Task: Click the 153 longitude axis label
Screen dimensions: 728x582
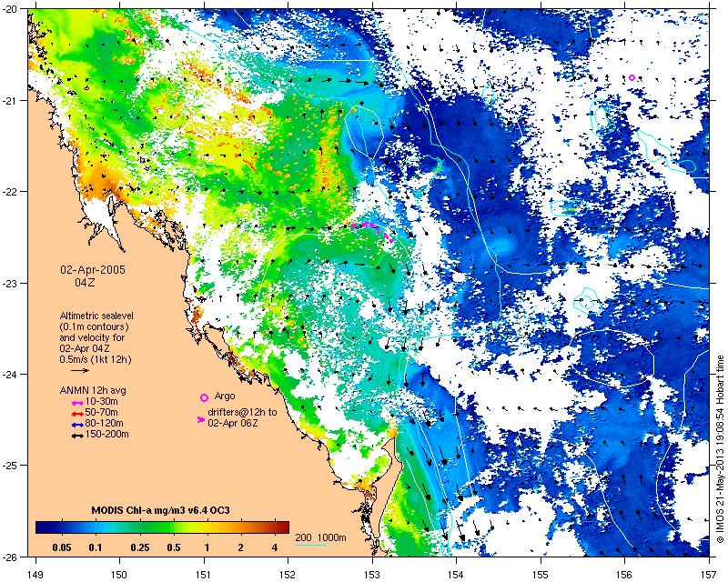Action: tap(372, 575)
